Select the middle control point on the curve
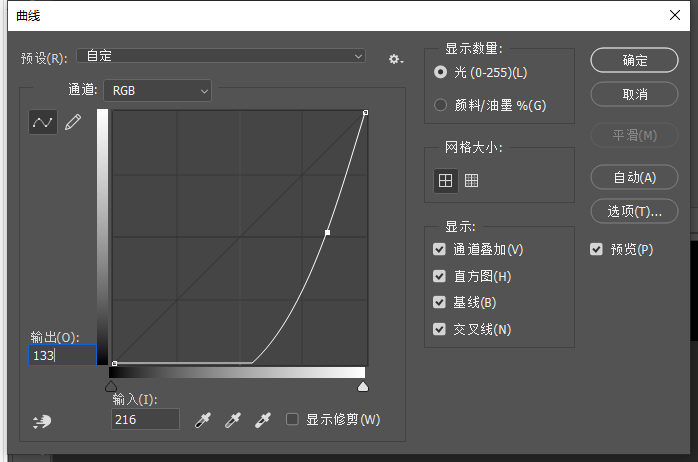 coord(328,232)
